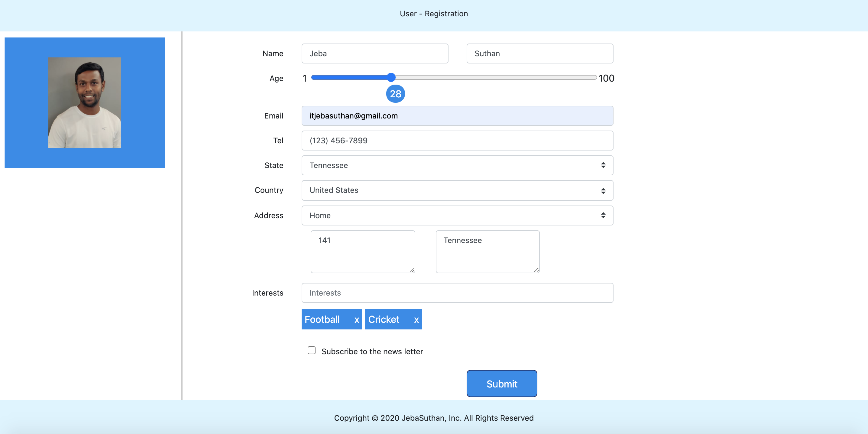
Task: Open the Country dropdown showing United States
Action: (438, 190)
